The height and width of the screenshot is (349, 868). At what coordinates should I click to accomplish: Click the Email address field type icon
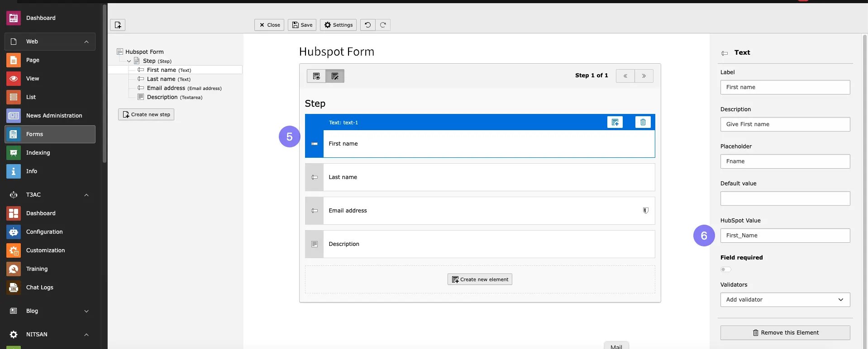(x=315, y=211)
